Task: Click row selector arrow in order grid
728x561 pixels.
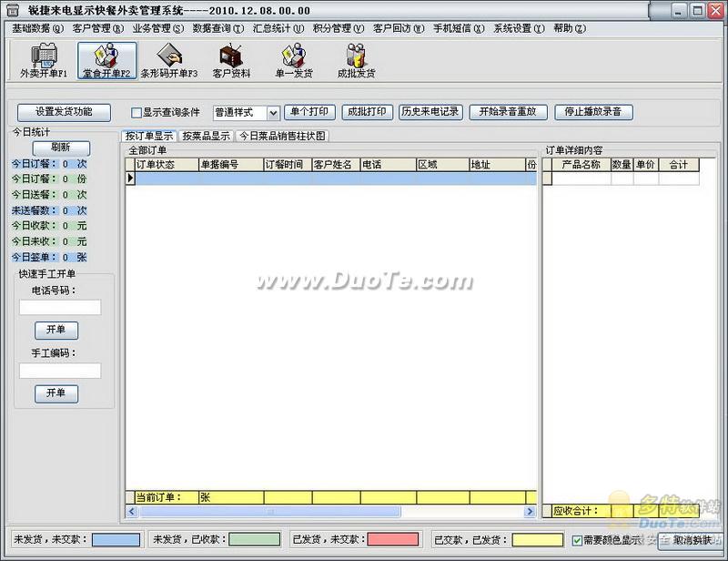Action: coord(130,178)
